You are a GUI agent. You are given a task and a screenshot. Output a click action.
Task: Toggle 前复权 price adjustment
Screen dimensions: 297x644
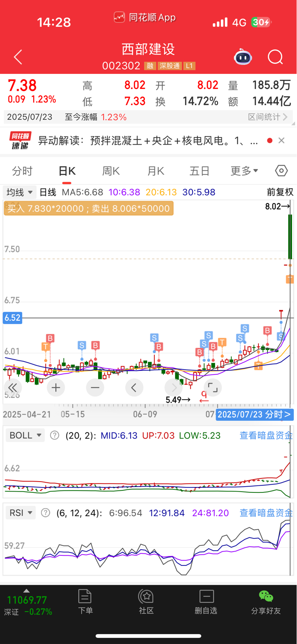click(x=280, y=192)
